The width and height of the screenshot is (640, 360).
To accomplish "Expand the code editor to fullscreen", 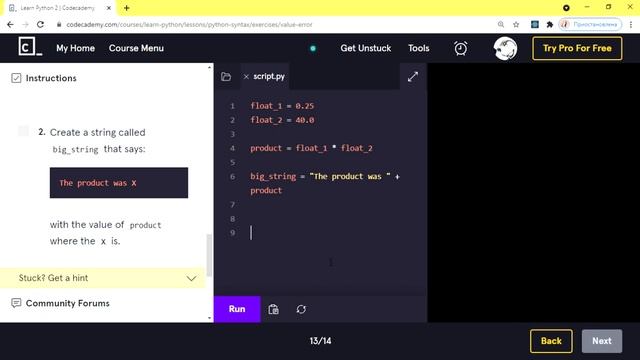I will pos(413,76).
